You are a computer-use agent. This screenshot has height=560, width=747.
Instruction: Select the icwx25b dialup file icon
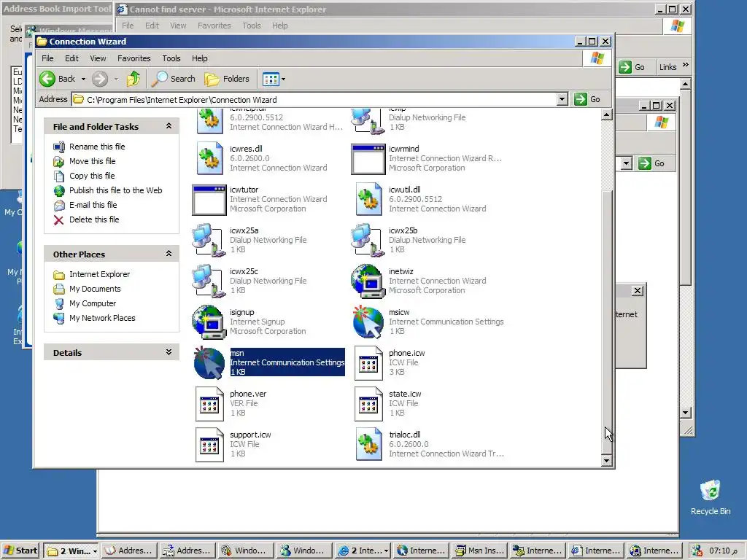coord(368,240)
